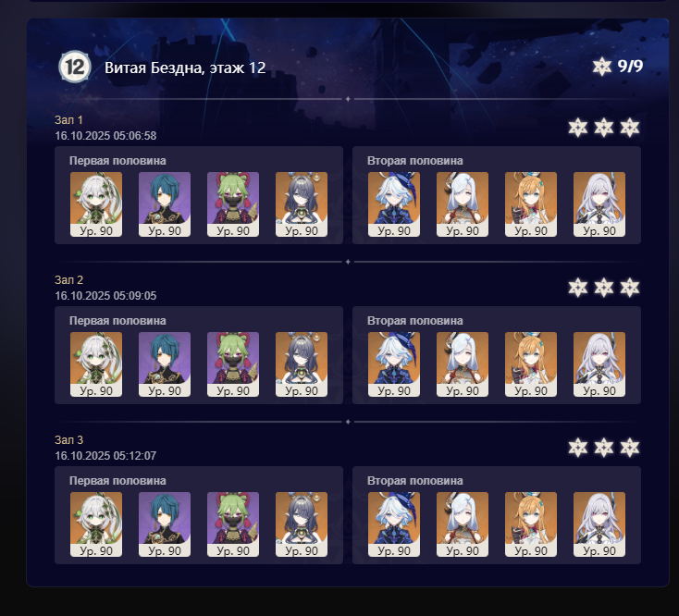The width and height of the screenshot is (679, 616).
Task: Click Nahida portrait in Зал 3 first half
Action: pyautogui.click(x=96, y=524)
